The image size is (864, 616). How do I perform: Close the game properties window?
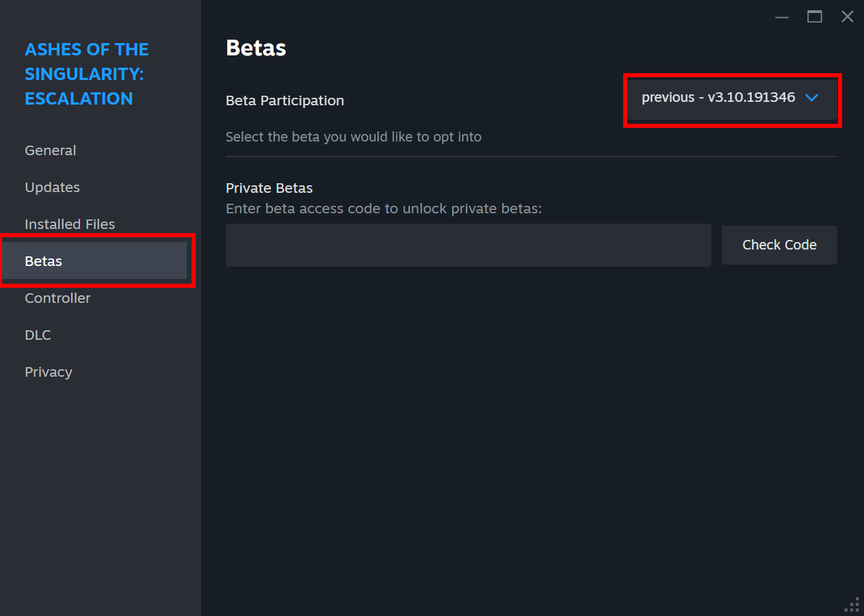(848, 17)
